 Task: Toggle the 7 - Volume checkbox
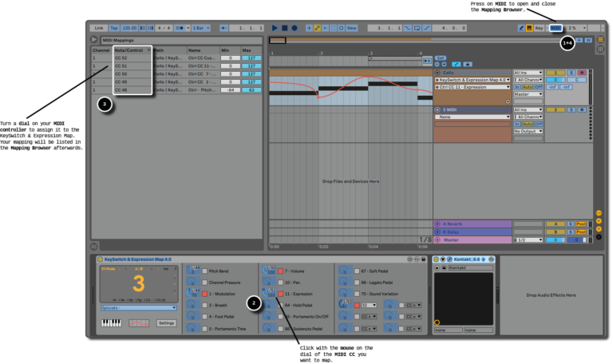click(280, 271)
